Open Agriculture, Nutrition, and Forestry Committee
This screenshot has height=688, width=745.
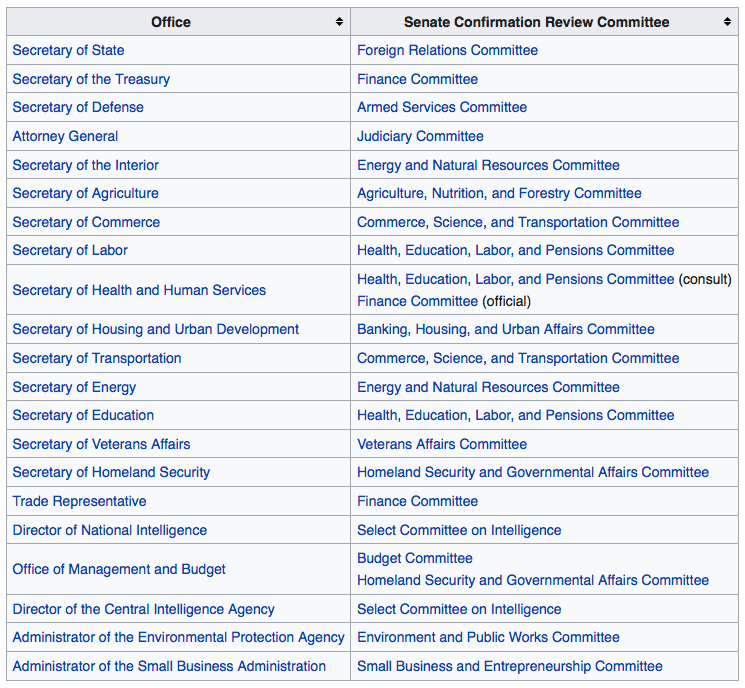[499, 193]
